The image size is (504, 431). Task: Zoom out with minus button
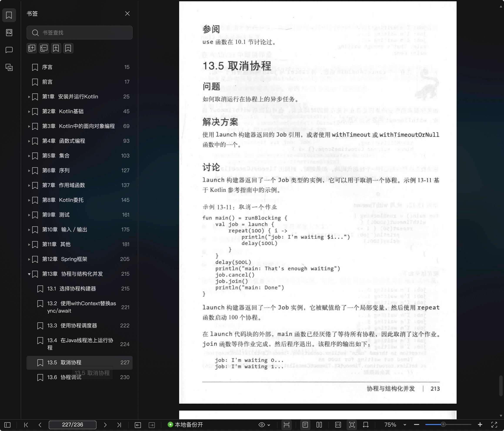pos(416,425)
